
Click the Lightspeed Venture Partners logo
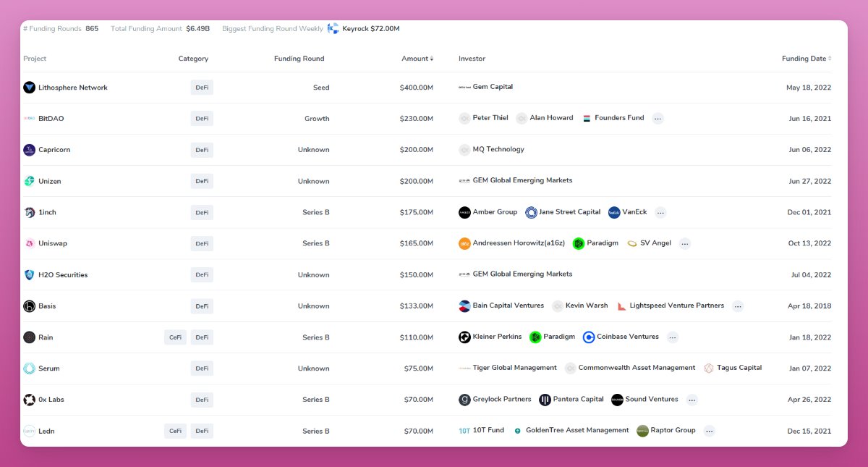click(621, 306)
